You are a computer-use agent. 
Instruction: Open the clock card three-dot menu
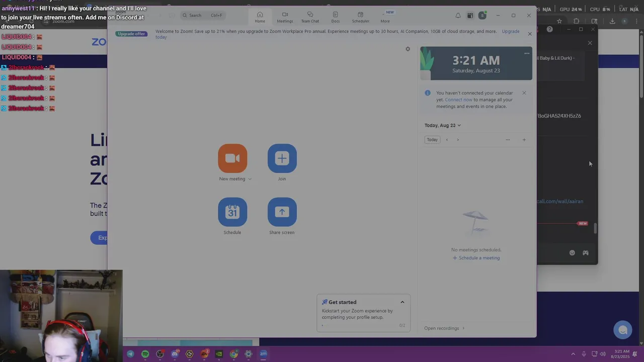[x=527, y=53]
